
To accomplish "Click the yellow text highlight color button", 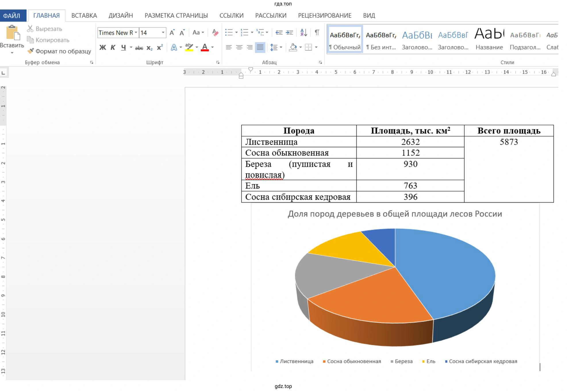I will pyautogui.click(x=189, y=47).
